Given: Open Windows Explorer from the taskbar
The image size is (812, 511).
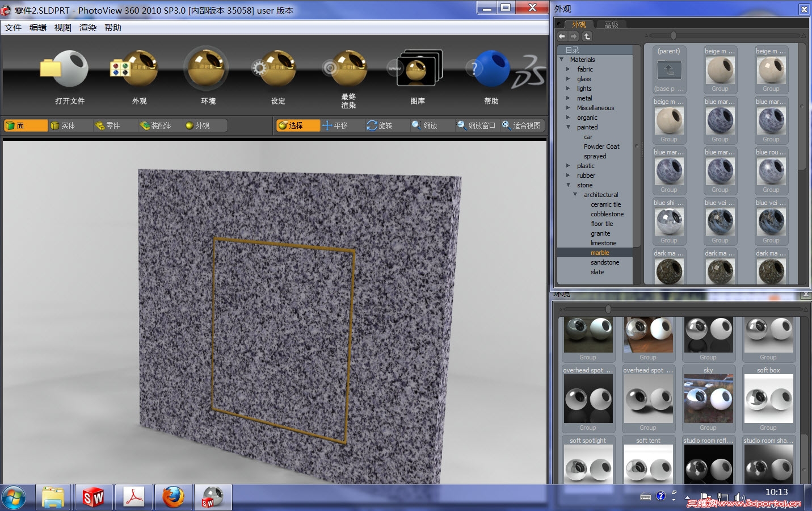Looking at the screenshot, I should (x=53, y=498).
